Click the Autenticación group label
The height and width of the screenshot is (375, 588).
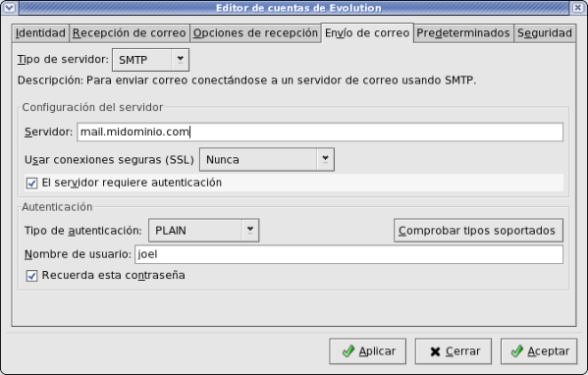tap(57, 207)
